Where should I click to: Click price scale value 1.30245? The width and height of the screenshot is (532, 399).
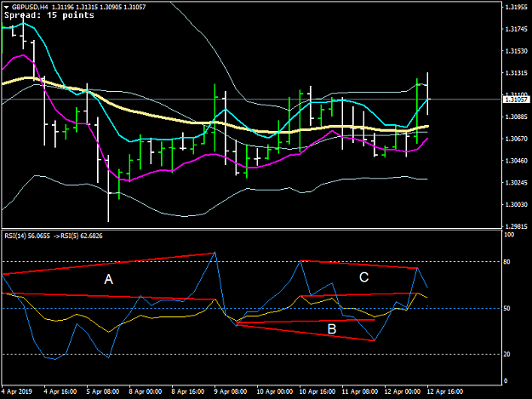tap(516, 183)
